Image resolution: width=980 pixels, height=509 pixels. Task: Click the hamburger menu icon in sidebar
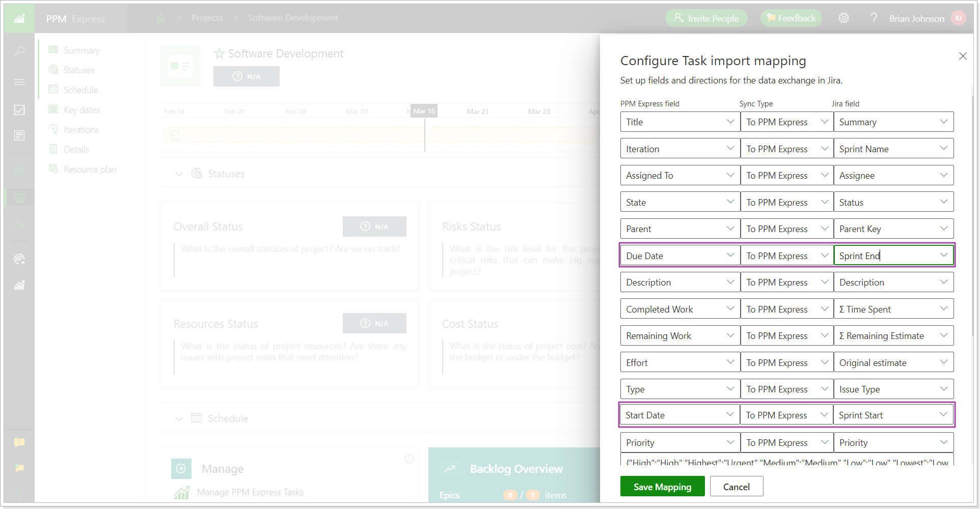pyautogui.click(x=19, y=81)
